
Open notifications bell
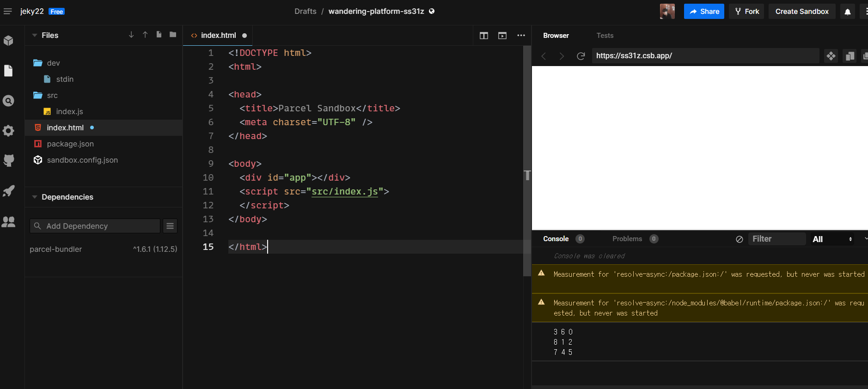[848, 12]
